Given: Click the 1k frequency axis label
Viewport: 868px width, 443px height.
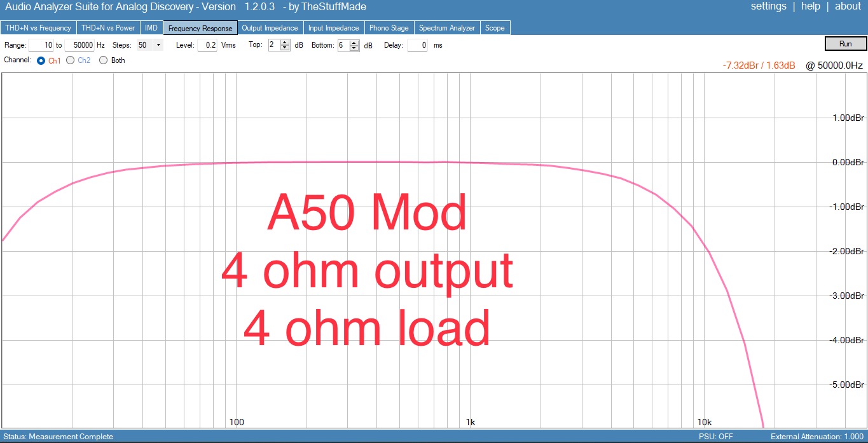Looking at the screenshot, I should pos(471,422).
